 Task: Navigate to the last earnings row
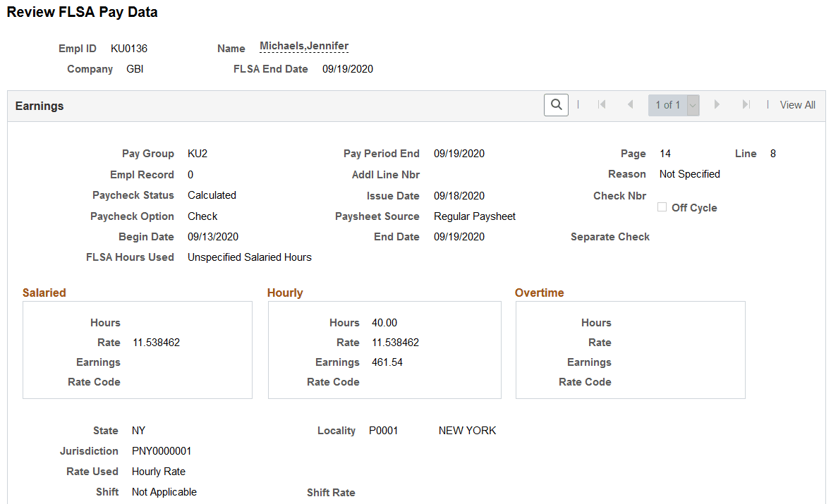pos(746,104)
